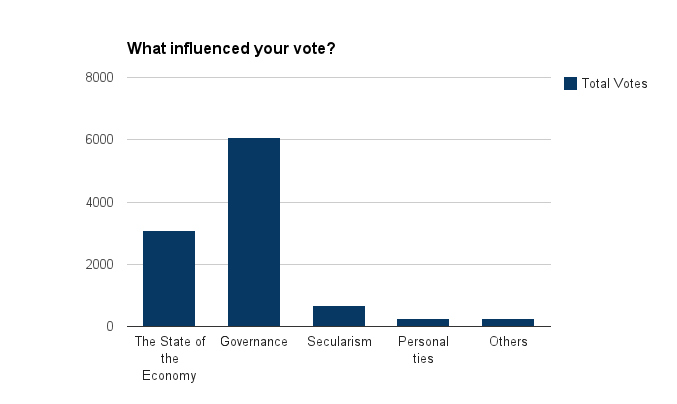Select the Total Votes legend label
The width and height of the screenshot is (677, 404).
tap(614, 83)
